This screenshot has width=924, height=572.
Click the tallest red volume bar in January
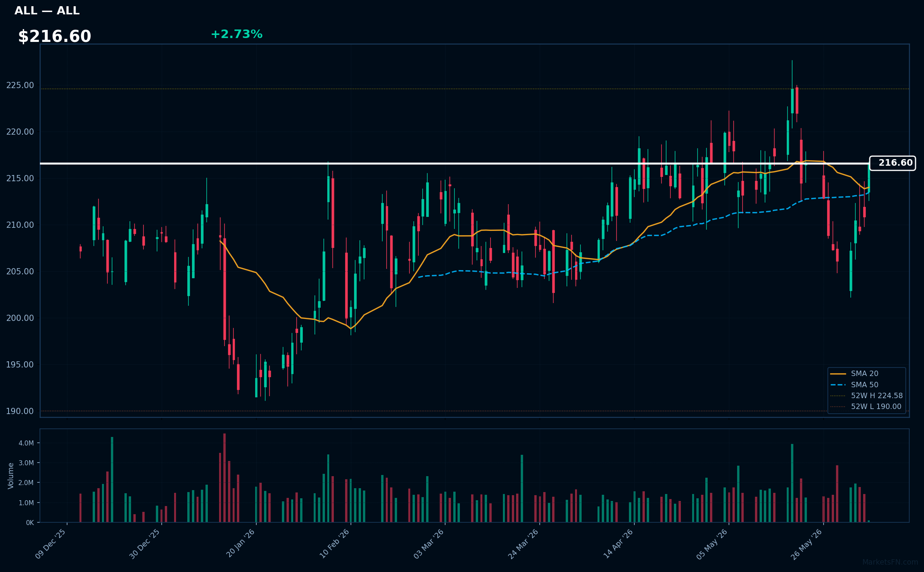[x=225, y=478]
